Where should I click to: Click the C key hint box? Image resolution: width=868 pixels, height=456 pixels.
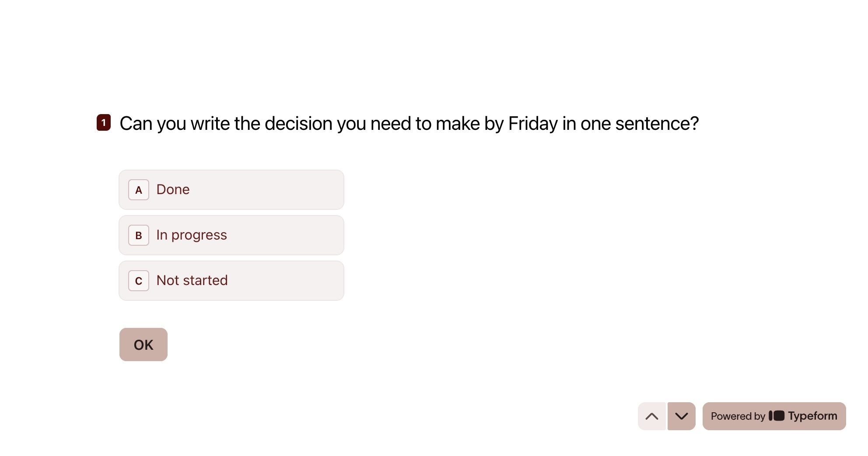click(x=139, y=281)
